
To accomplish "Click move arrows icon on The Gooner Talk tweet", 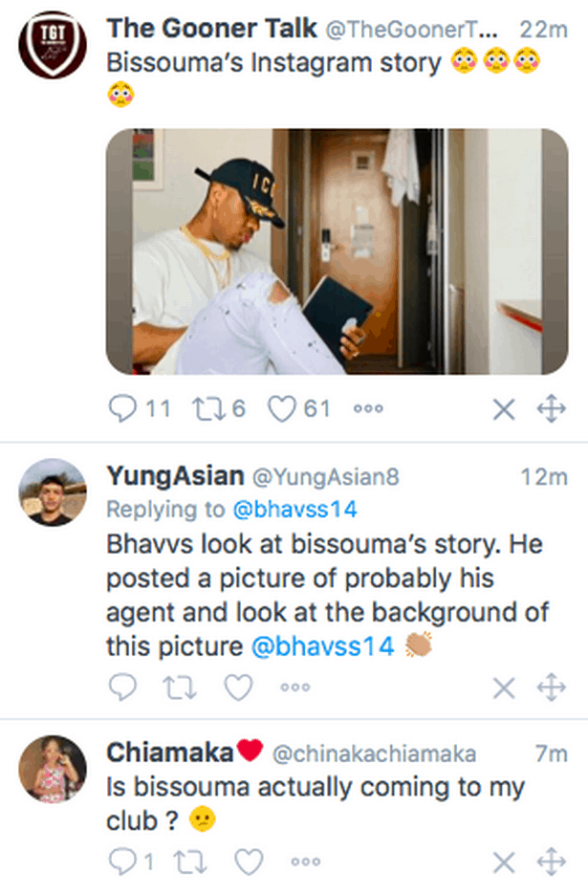I will pos(552,408).
